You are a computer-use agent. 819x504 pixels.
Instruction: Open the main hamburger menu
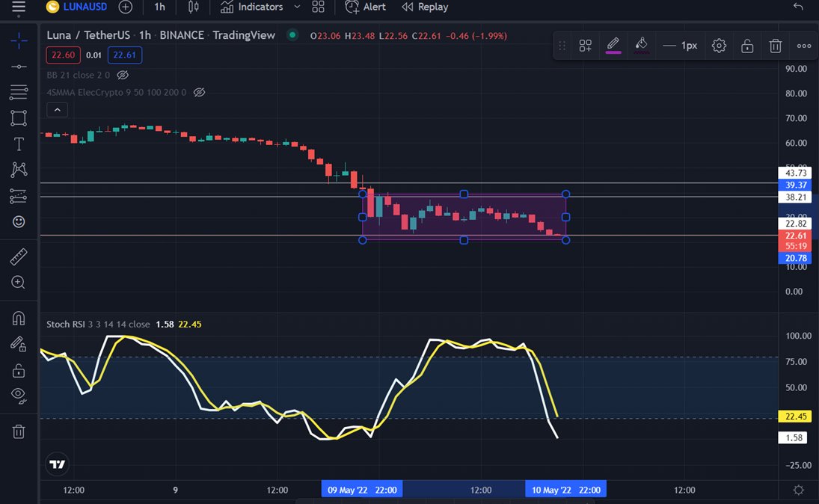(x=19, y=8)
